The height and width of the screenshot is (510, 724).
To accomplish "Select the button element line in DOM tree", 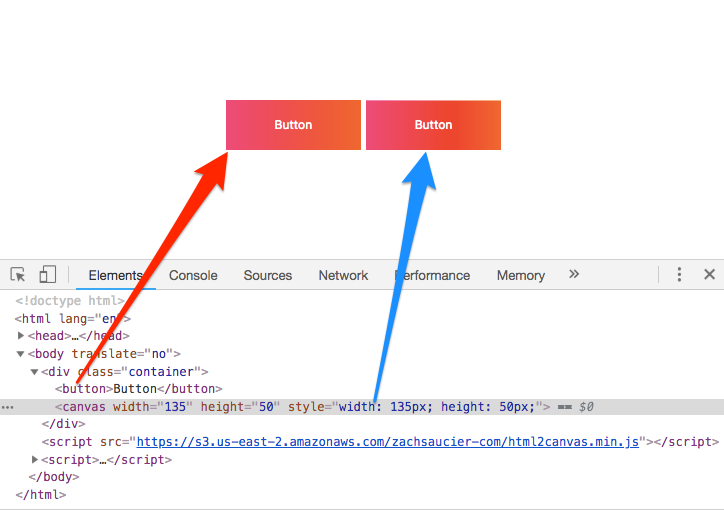I will coord(138,389).
